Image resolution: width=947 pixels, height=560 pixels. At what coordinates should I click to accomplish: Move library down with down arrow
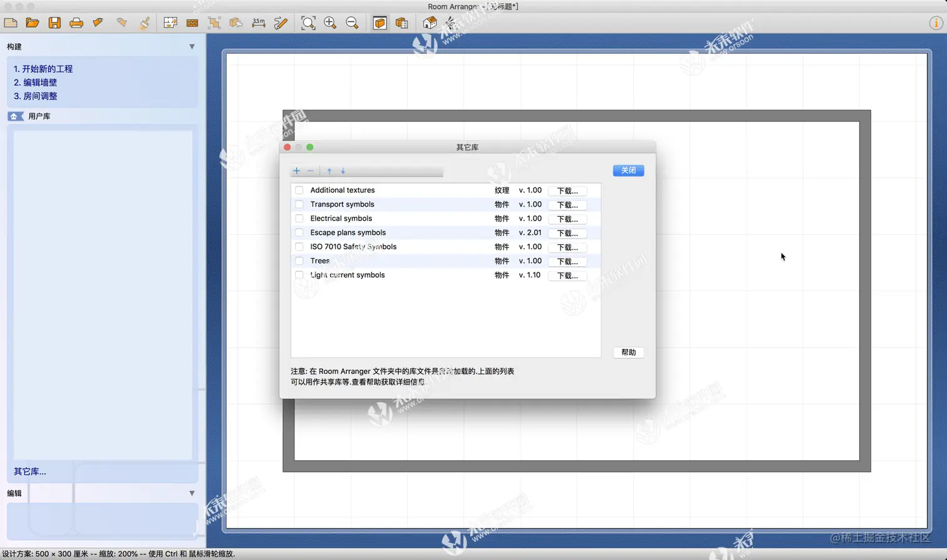[x=343, y=171]
